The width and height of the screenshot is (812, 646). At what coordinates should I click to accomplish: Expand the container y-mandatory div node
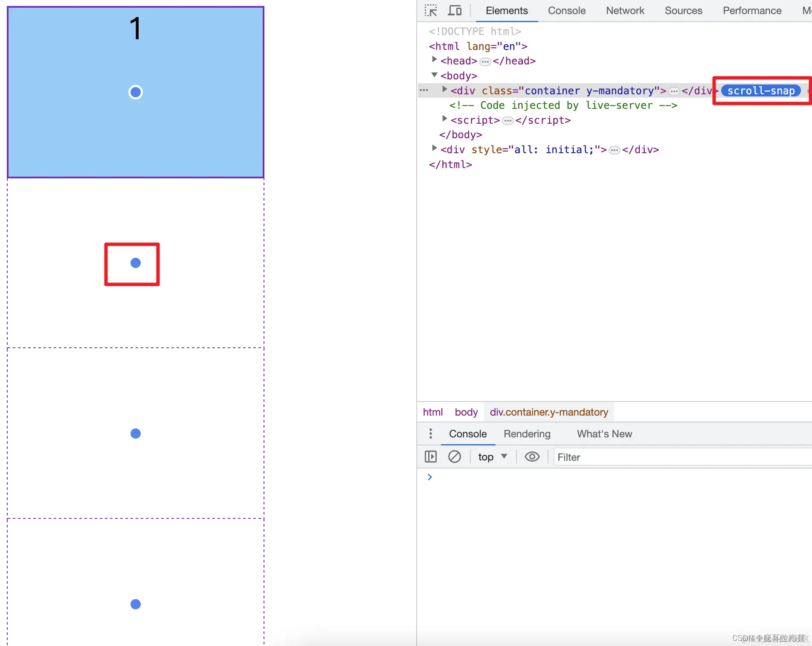point(444,89)
